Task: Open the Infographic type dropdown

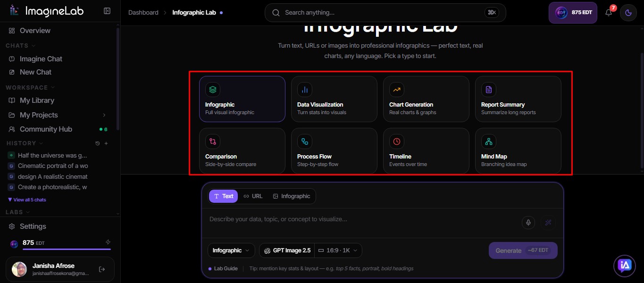Action: (231, 250)
